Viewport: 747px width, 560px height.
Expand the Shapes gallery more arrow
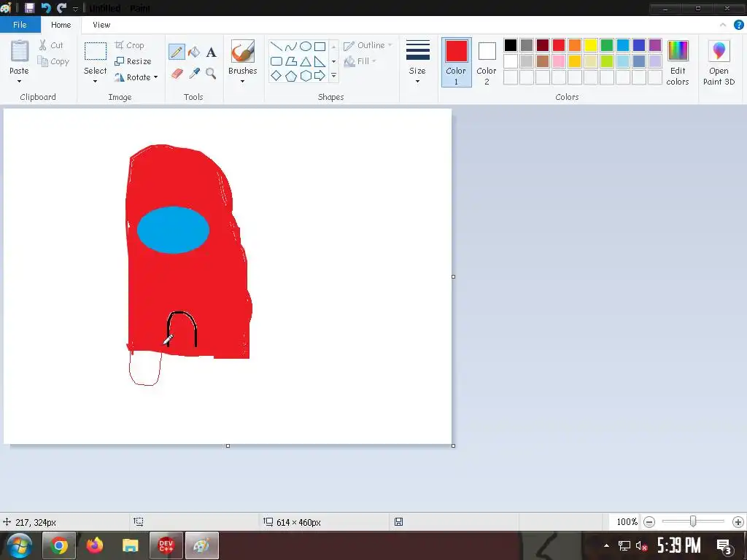coord(333,76)
